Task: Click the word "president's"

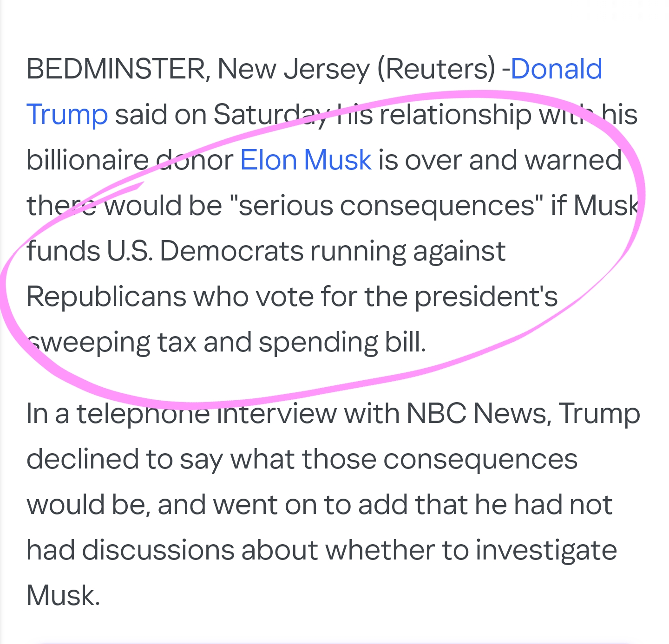Action: (x=486, y=297)
